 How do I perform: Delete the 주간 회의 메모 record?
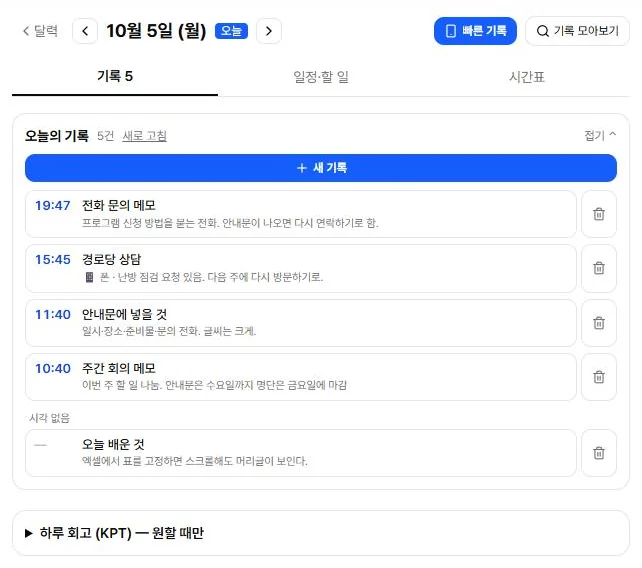(599, 377)
